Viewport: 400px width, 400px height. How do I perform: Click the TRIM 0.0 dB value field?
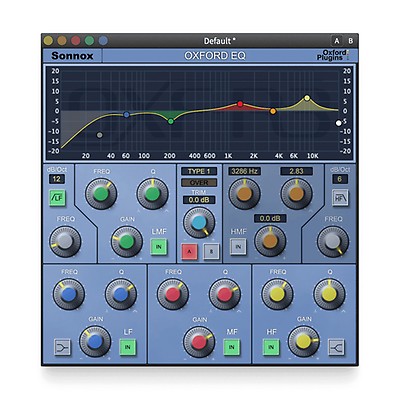[x=199, y=200]
